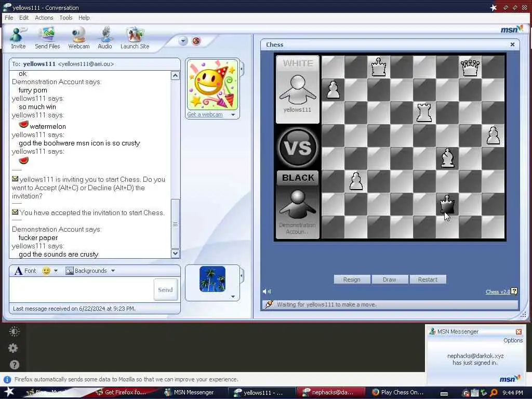
Task: Expand Backgrounds dropdown arrow
Action: pos(113,271)
